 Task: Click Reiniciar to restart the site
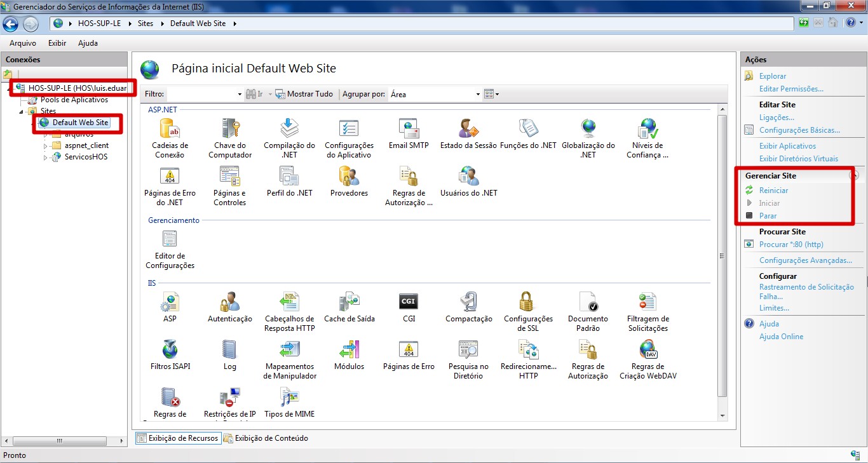(x=773, y=191)
